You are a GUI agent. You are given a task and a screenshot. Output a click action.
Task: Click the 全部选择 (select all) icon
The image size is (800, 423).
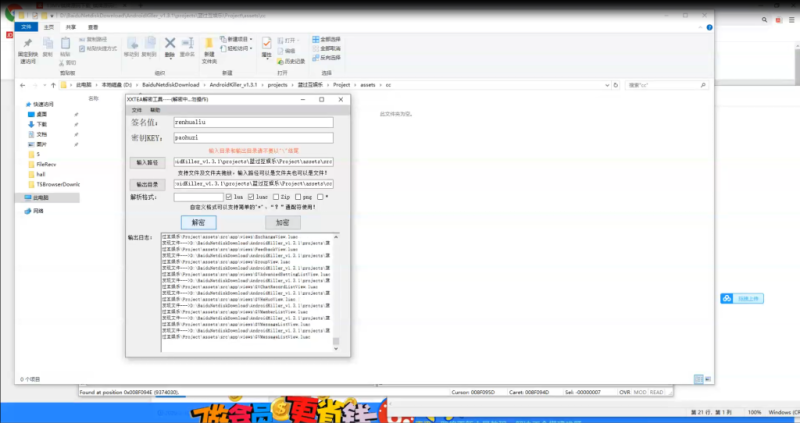pyautogui.click(x=316, y=37)
